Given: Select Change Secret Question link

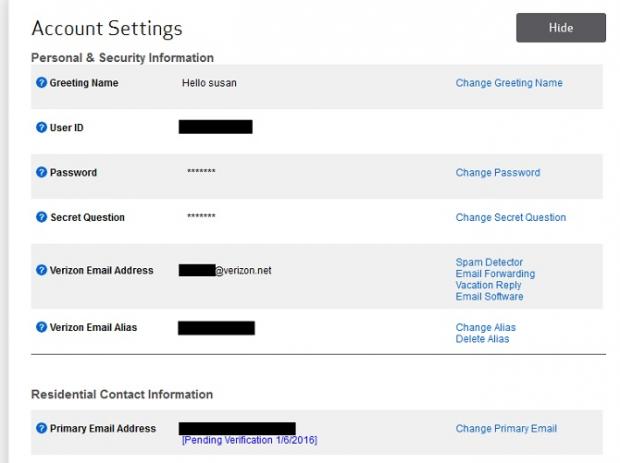Looking at the screenshot, I should 510,217.
